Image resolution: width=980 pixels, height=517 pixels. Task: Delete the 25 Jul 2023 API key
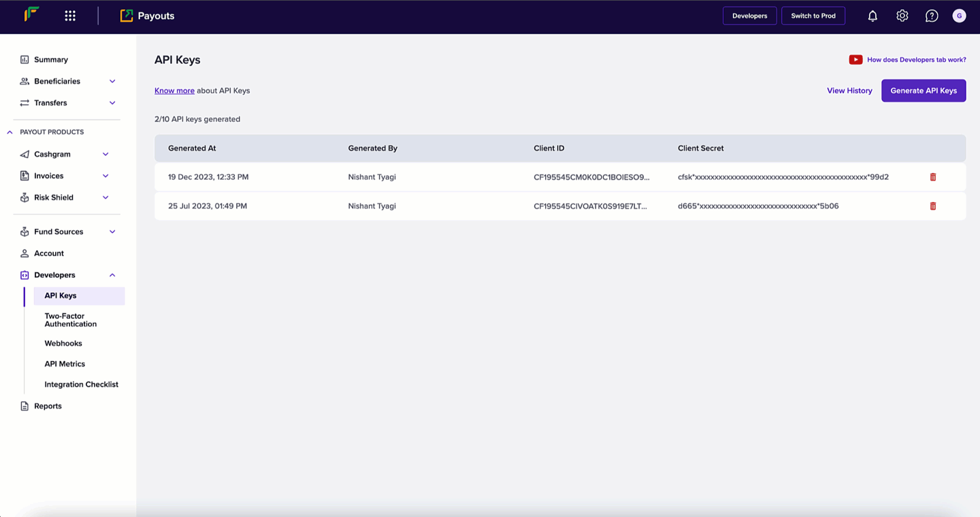[932, 206]
